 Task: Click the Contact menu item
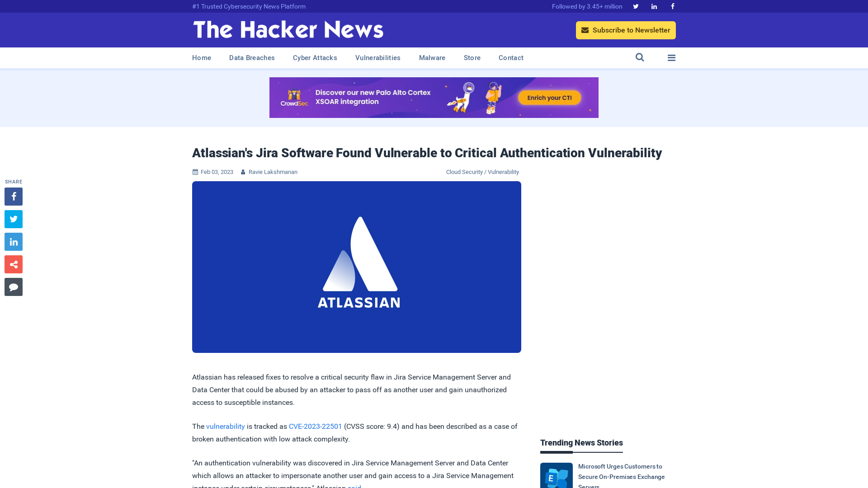pyautogui.click(x=511, y=58)
